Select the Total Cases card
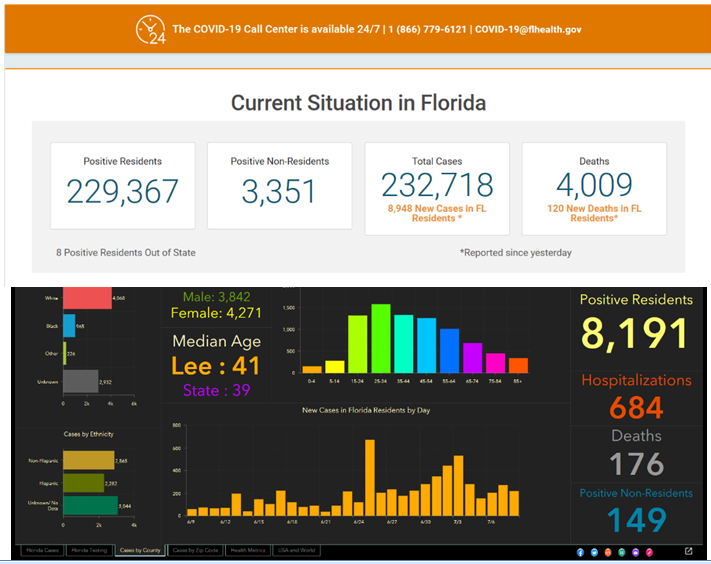 437,189
